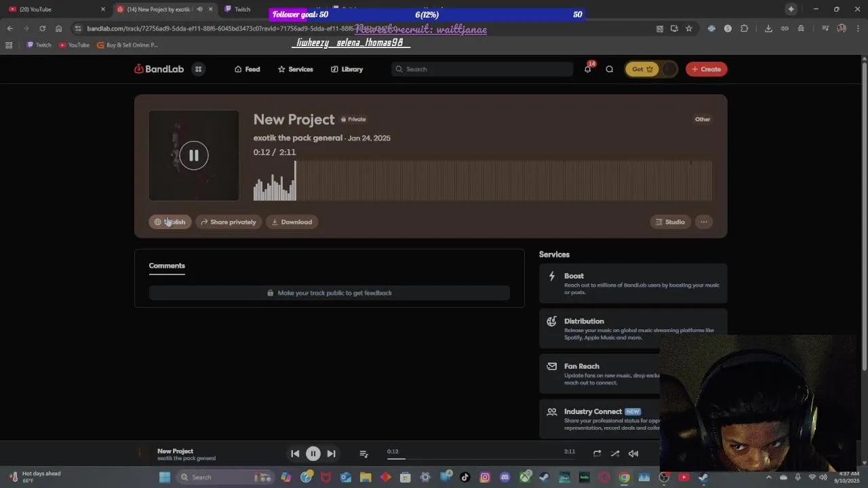
Task: Open the play queue icon
Action: [363, 453]
